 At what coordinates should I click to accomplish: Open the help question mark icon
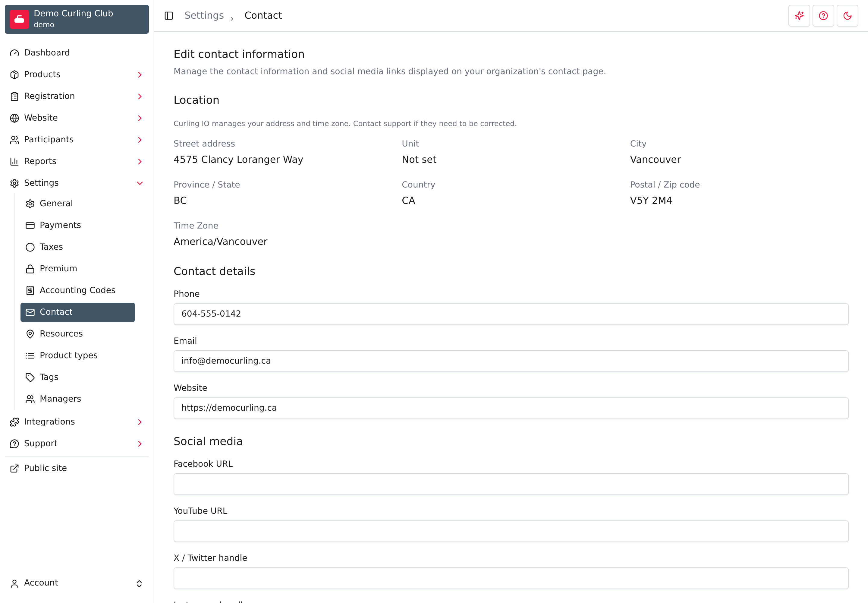[x=823, y=15]
